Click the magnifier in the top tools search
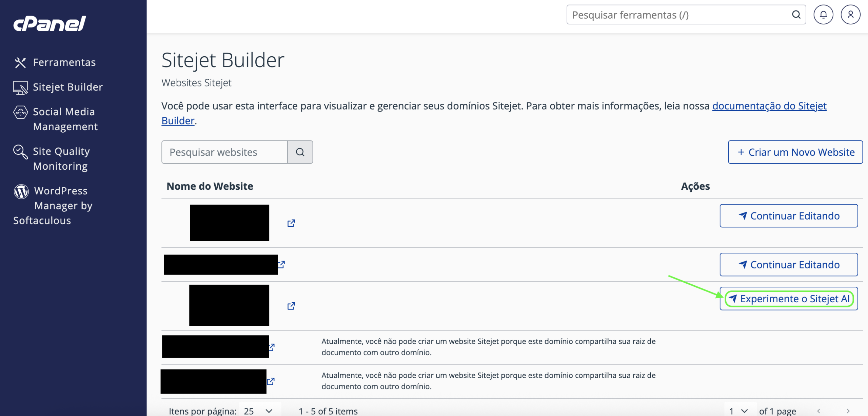The width and height of the screenshot is (868, 416). click(x=796, y=15)
